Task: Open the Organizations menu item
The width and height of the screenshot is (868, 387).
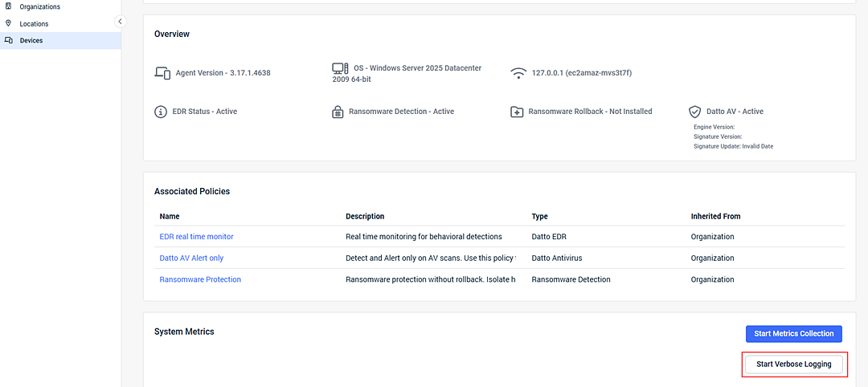Action: click(x=39, y=6)
